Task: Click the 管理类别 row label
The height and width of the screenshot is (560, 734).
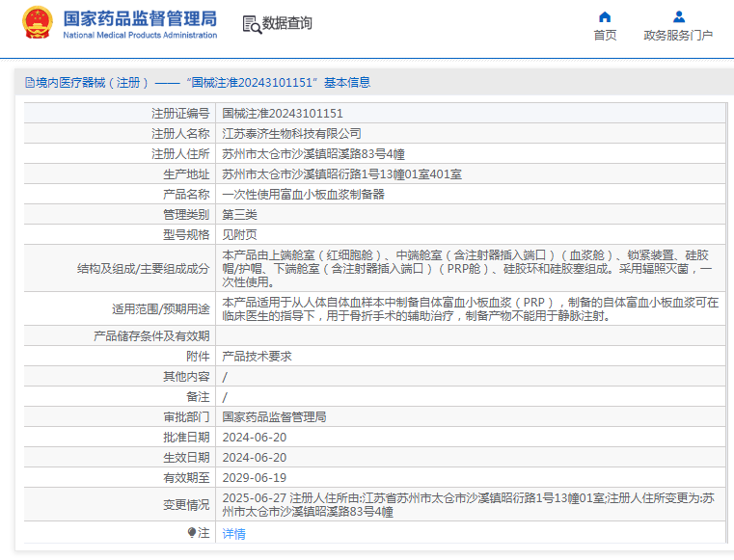Action: pos(186,215)
